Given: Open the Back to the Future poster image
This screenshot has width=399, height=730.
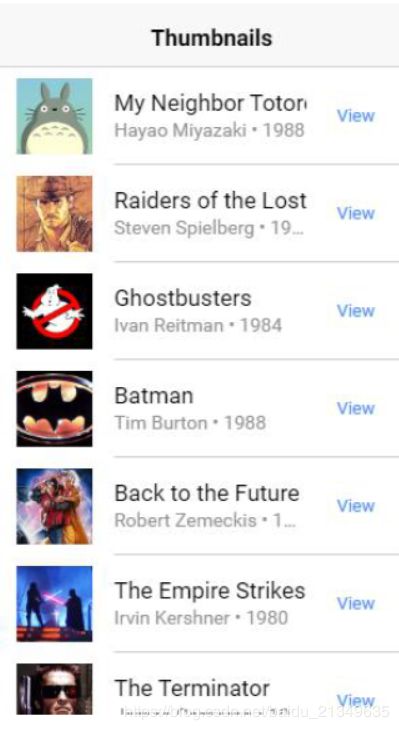Looking at the screenshot, I should [54, 506].
